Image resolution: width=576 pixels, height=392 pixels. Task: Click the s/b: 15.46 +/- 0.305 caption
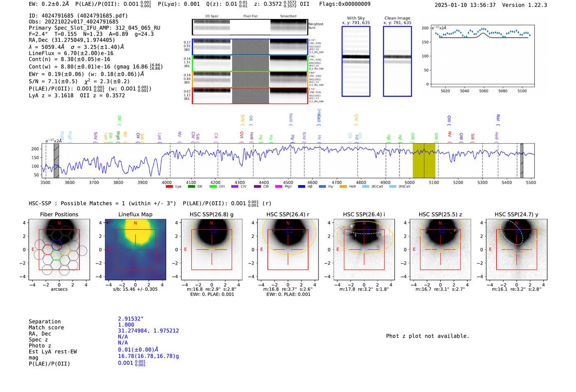(135, 289)
